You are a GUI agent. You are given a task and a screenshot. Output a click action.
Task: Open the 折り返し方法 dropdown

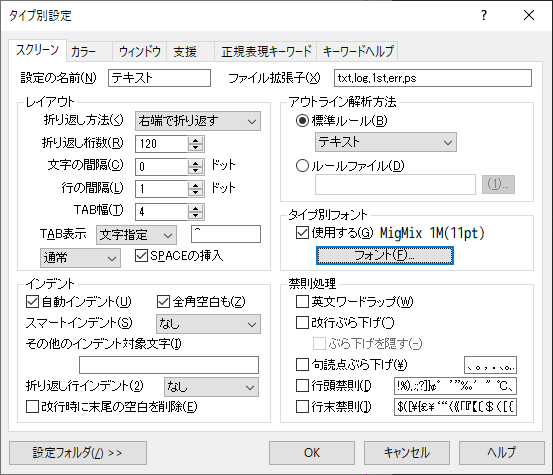click(198, 121)
